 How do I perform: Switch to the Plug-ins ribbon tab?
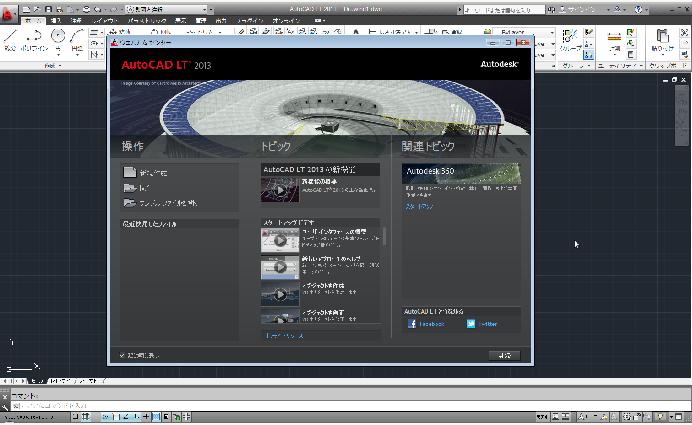pos(249,20)
